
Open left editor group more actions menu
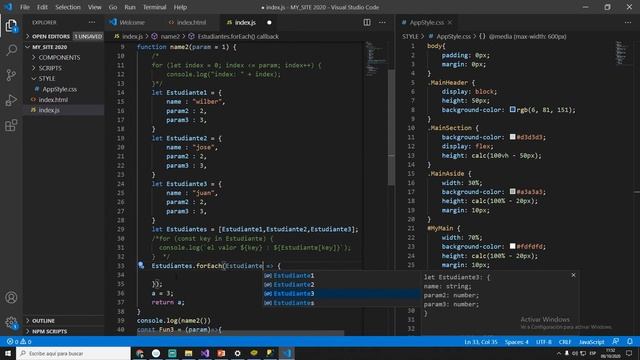pyautogui.click(x=382, y=22)
